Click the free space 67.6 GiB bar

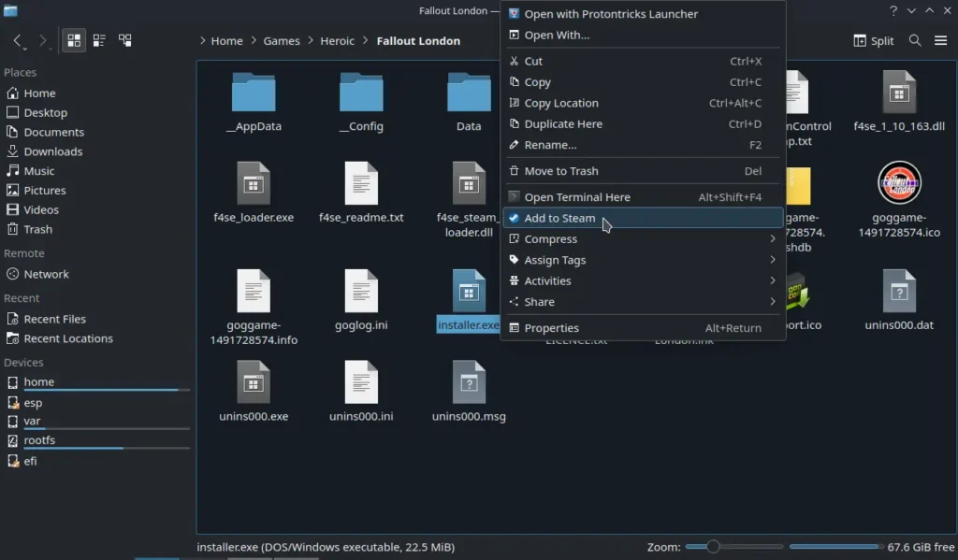836,547
